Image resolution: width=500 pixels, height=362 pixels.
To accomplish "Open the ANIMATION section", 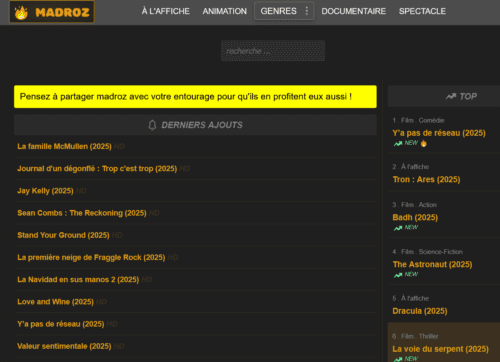I will 225,11.
